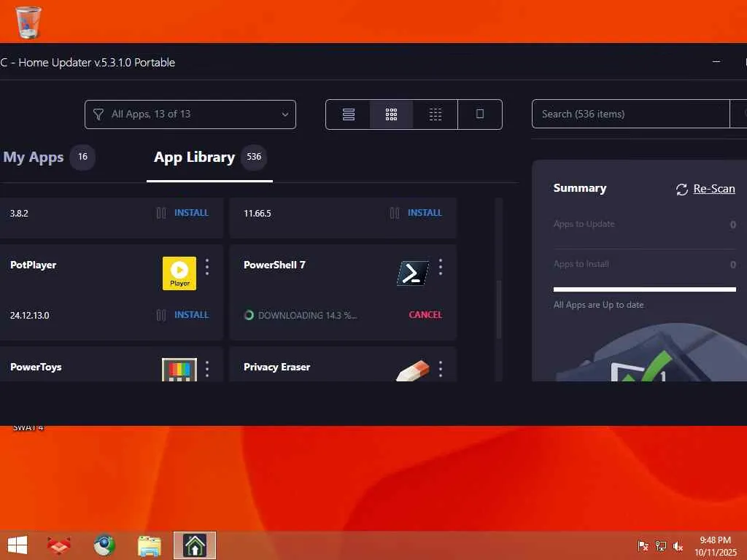
Task: Select the large grid view icon
Action: [391, 114]
